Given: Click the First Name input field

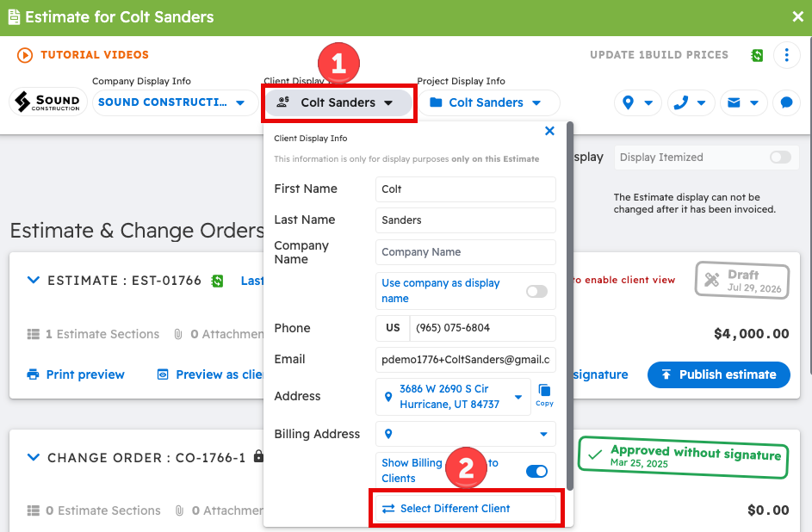Looking at the screenshot, I should 465,189.
